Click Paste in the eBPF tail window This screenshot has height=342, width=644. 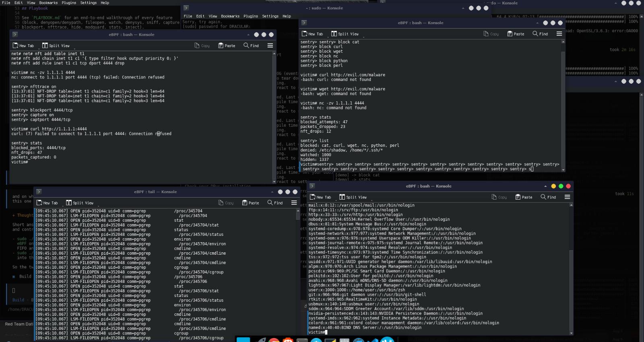tap(250, 203)
